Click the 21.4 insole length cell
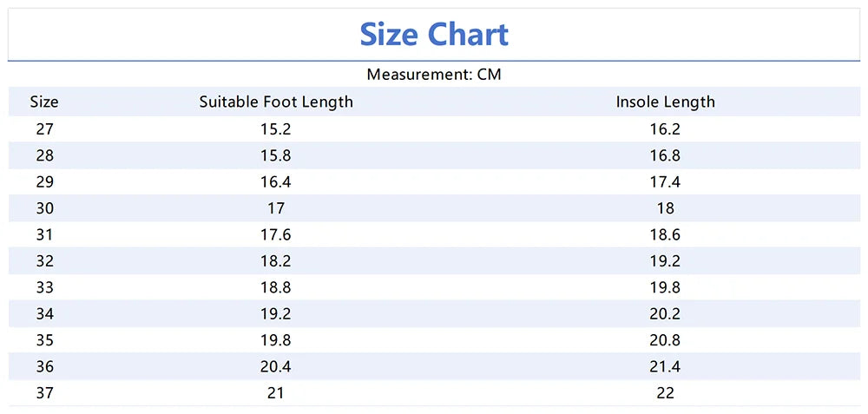This screenshot has width=868, height=414. pyautogui.click(x=665, y=366)
